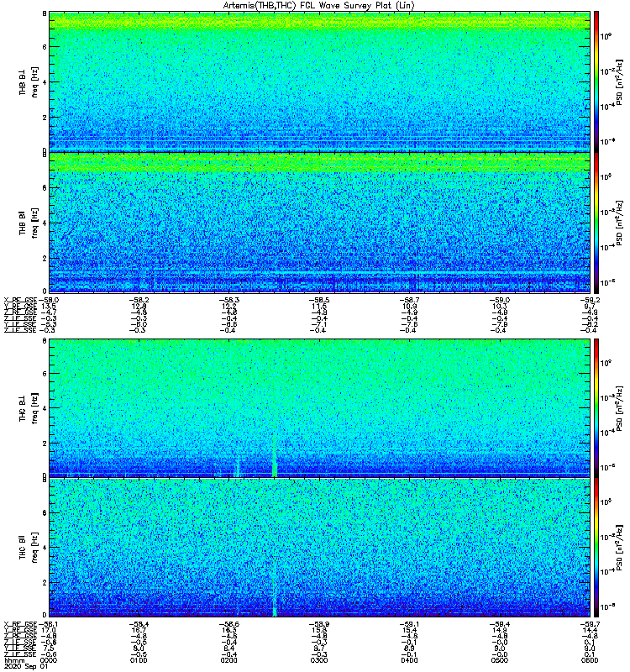Click the 0600 time tick label

coord(590,660)
